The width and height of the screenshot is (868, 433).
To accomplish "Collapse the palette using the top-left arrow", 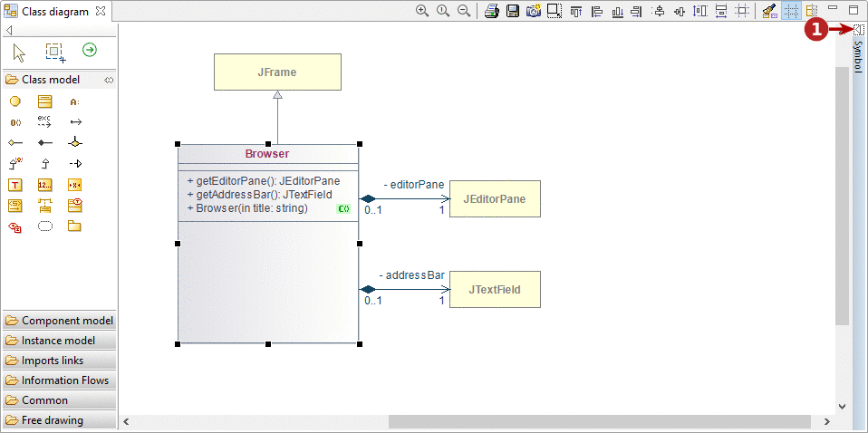I will click(x=9, y=31).
